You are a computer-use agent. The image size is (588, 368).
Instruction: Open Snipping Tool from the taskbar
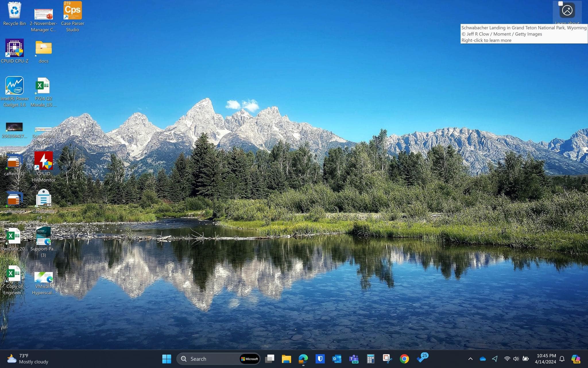(x=387, y=359)
